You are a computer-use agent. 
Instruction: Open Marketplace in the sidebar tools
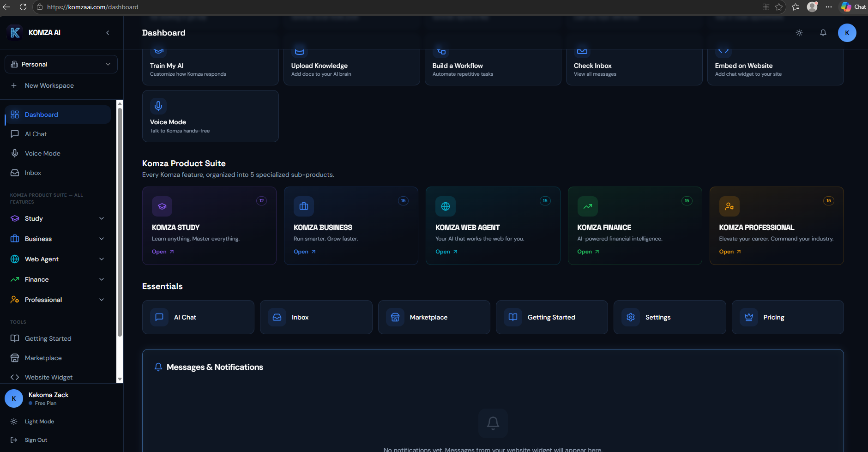pyautogui.click(x=58, y=358)
